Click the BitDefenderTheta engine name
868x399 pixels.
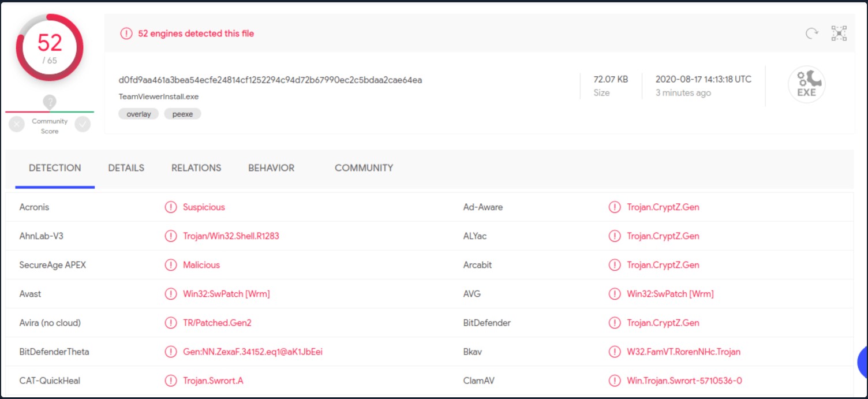pyautogui.click(x=54, y=352)
